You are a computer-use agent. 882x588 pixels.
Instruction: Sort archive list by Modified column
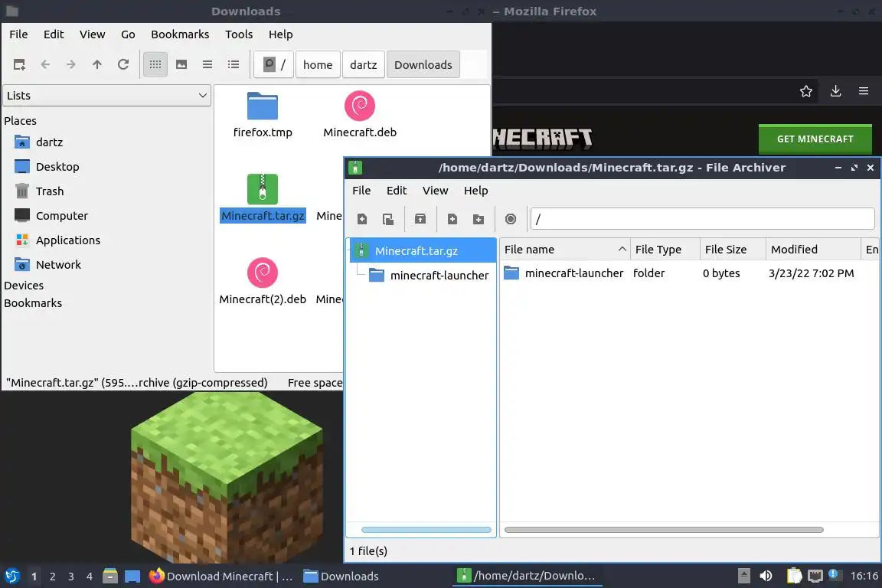813,250
